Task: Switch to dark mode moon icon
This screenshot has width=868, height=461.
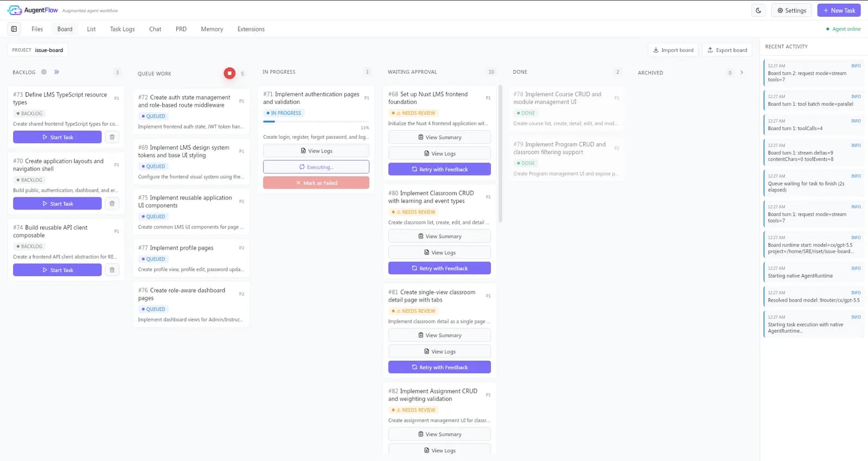Action: tap(758, 10)
